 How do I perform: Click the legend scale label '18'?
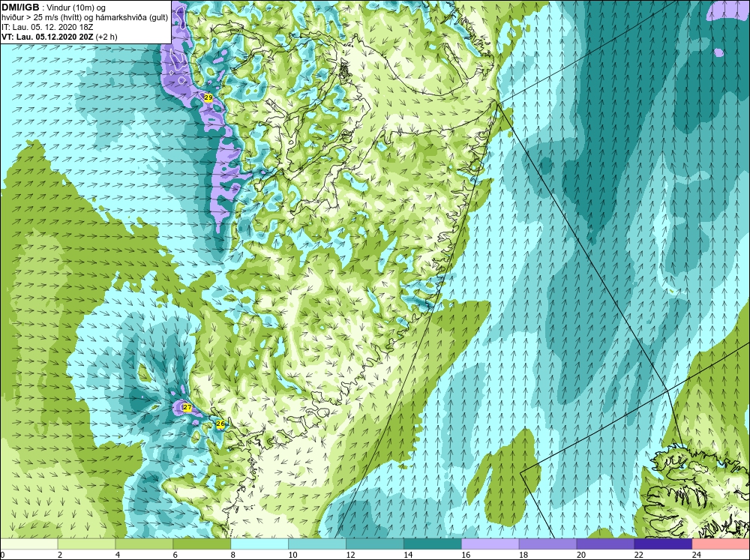(523, 555)
